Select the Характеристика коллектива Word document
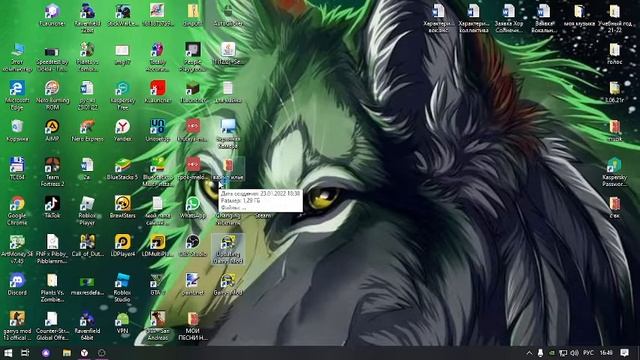Viewport: 640px width, 360px height. [x=473, y=18]
